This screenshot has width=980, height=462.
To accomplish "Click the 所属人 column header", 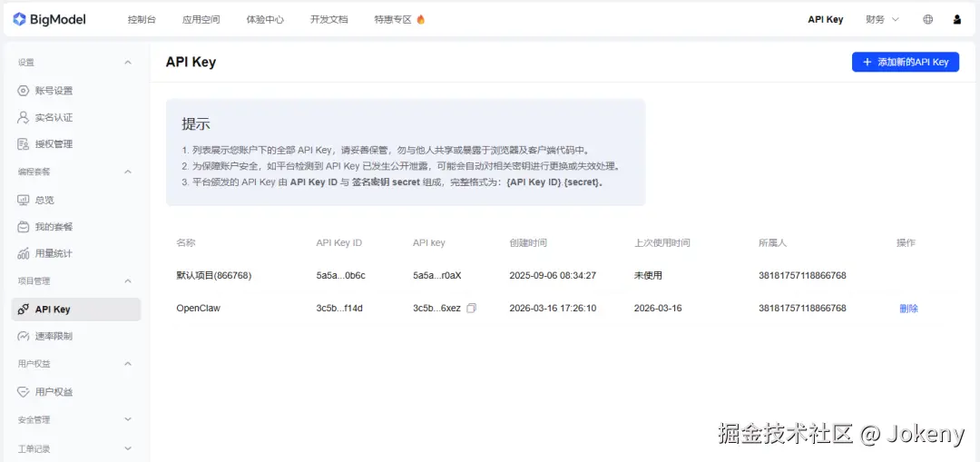I will pyautogui.click(x=772, y=242).
